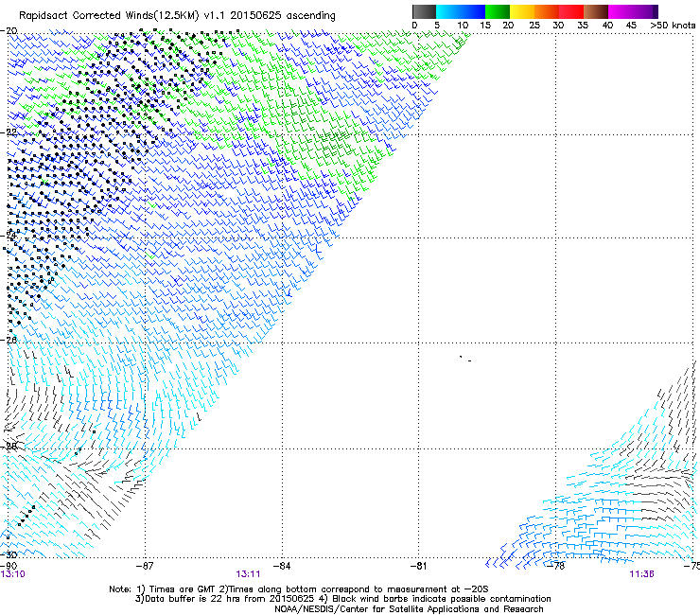Click the '10' legend scale label
Image resolution: width=700 pixels, height=615 pixels.
463,25
